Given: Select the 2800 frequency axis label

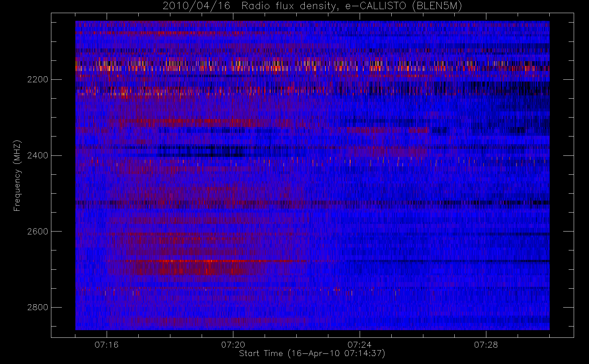Looking at the screenshot, I should 37,307.
